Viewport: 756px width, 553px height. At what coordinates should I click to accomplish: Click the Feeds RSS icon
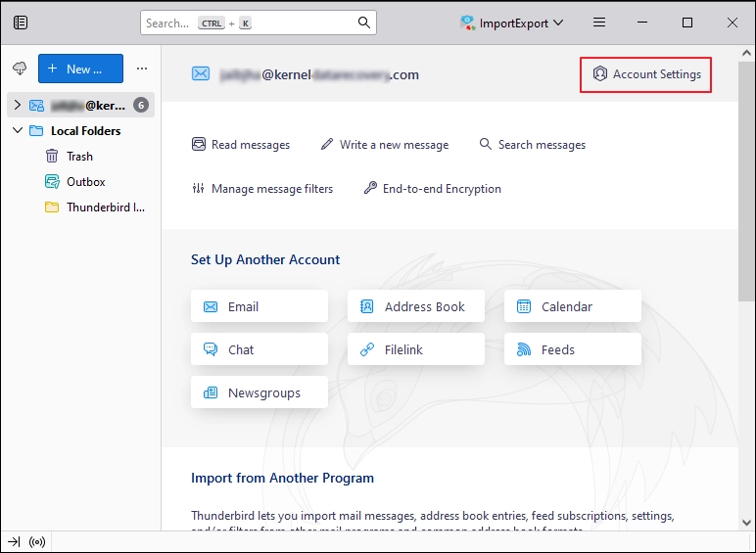(x=524, y=349)
